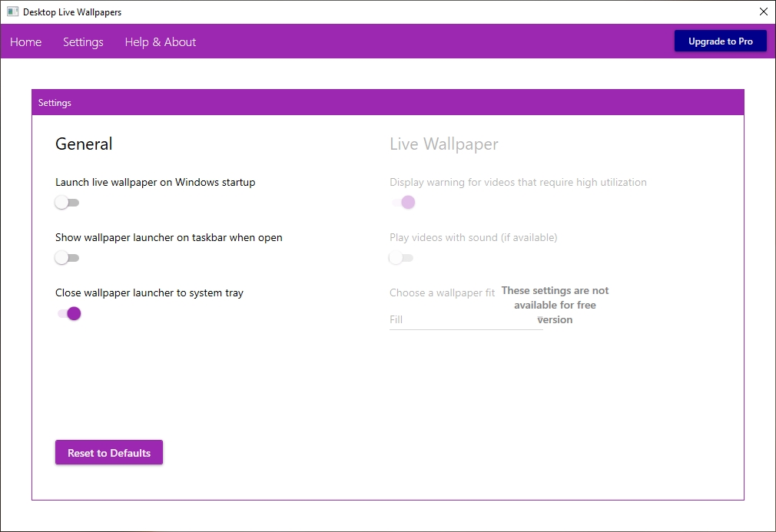This screenshot has height=532, width=776.
Task: Switch to the Settings tab
Action: [x=83, y=42]
